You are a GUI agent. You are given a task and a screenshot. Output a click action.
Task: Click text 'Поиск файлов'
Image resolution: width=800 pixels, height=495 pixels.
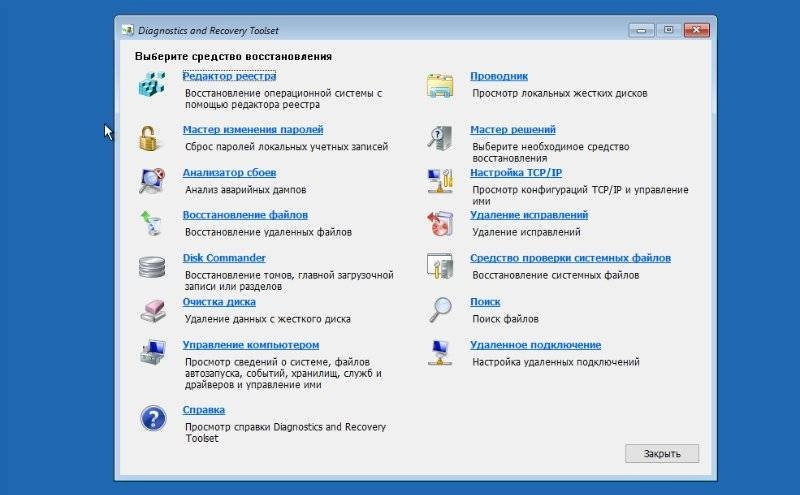505,318
